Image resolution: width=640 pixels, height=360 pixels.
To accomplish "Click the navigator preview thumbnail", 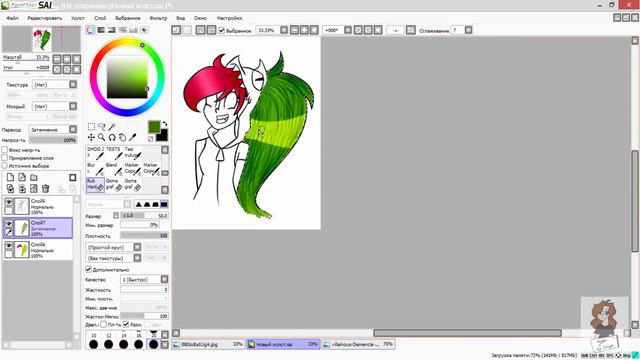I will click(x=42, y=39).
